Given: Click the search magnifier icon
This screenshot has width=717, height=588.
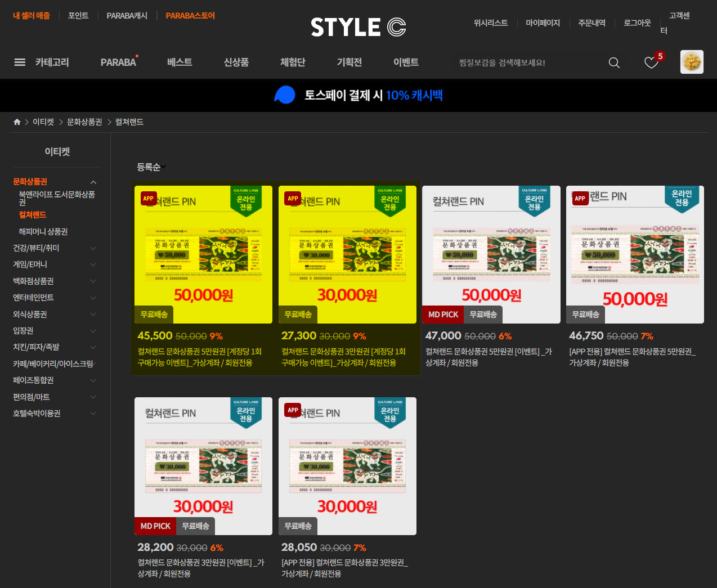Looking at the screenshot, I should pos(614,62).
